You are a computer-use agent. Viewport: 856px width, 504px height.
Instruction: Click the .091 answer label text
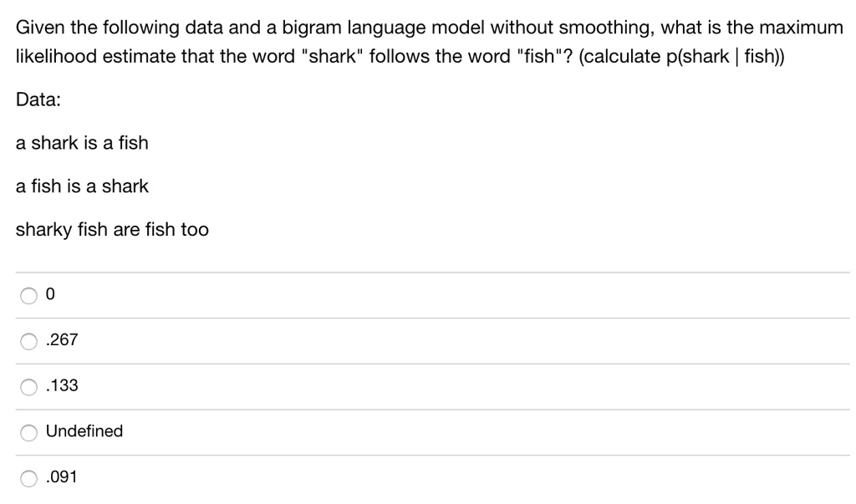tap(60, 477)
